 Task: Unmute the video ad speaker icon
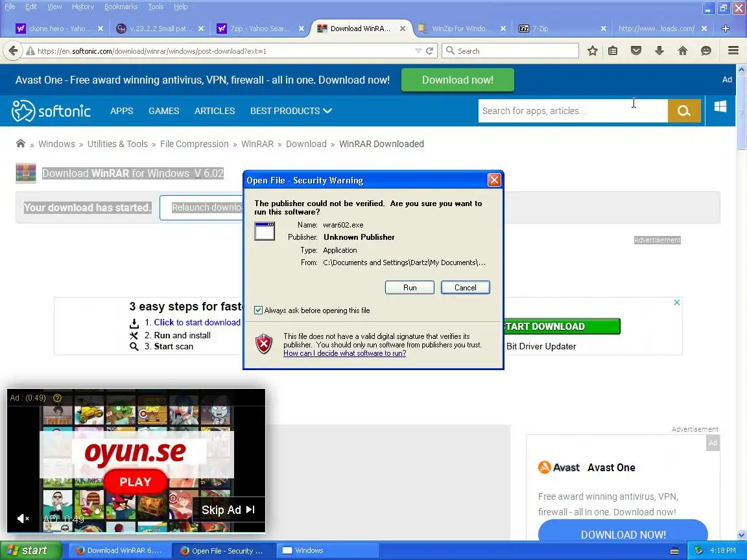23,519
